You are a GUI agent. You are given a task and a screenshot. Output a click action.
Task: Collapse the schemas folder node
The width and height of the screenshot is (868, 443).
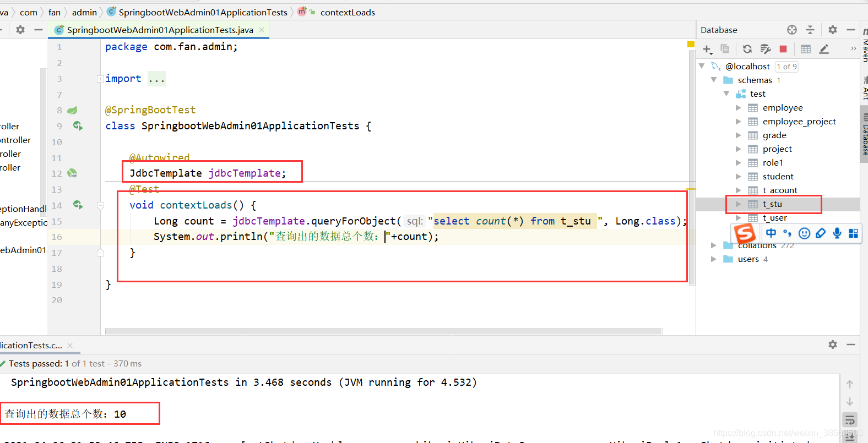[714, 80]
